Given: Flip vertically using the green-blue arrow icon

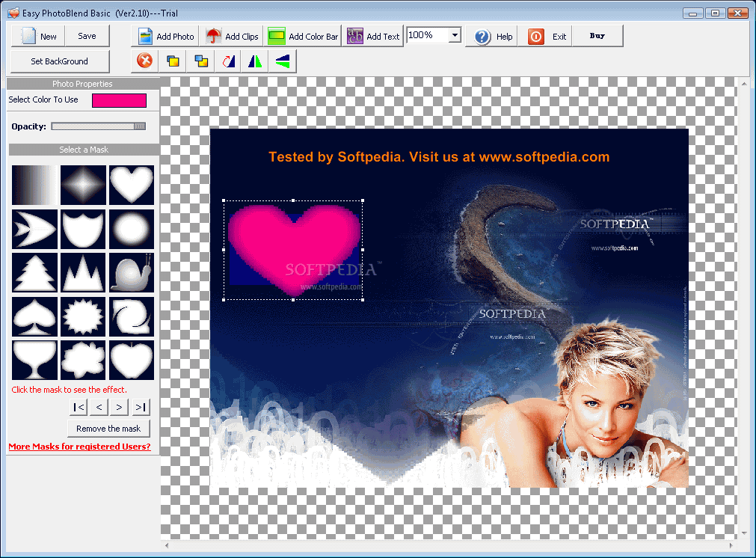Looking at the screenshot, I should click(283, 61).
